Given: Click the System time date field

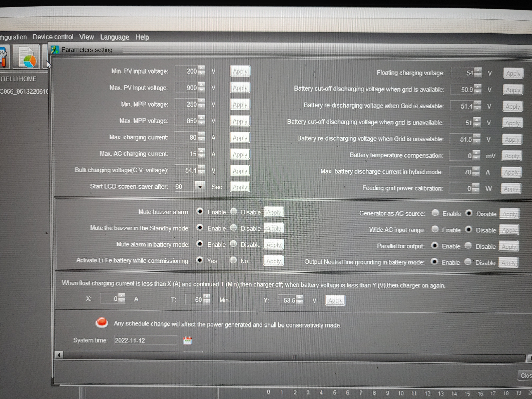Looking at the screenshot, I should [x=145, y=340].
